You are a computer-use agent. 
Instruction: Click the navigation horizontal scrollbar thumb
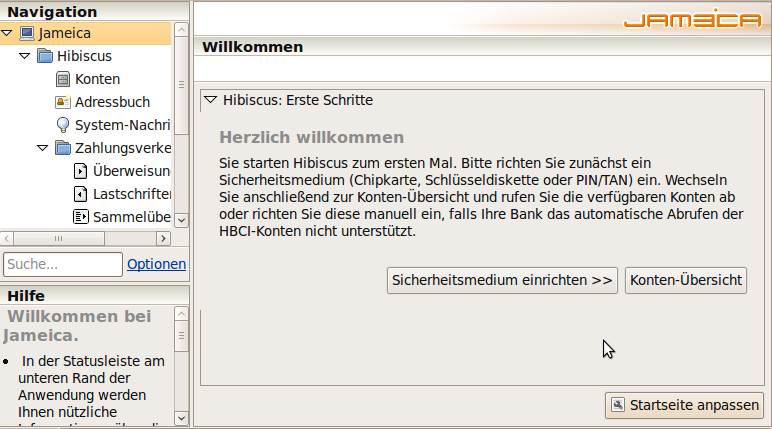pos(59,238)
